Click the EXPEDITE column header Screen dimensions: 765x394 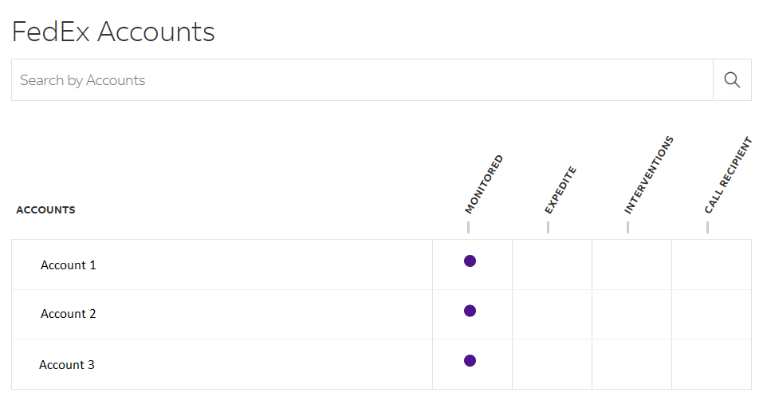point(561,190)
